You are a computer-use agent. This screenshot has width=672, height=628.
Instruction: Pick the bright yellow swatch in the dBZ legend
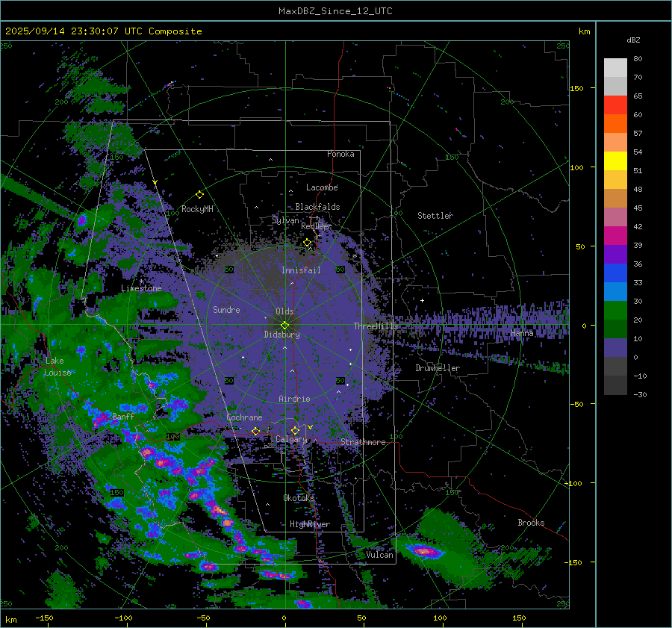(615, 161)
